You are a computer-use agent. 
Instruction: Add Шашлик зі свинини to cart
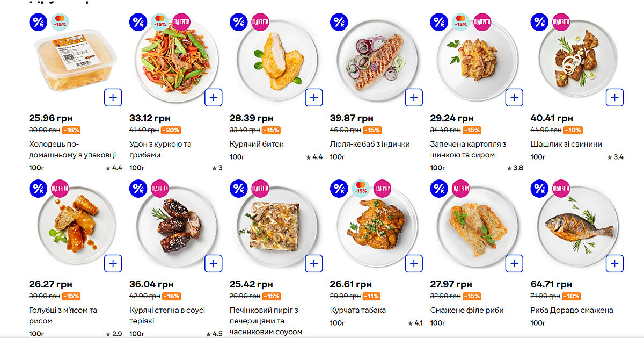[614, 98]
